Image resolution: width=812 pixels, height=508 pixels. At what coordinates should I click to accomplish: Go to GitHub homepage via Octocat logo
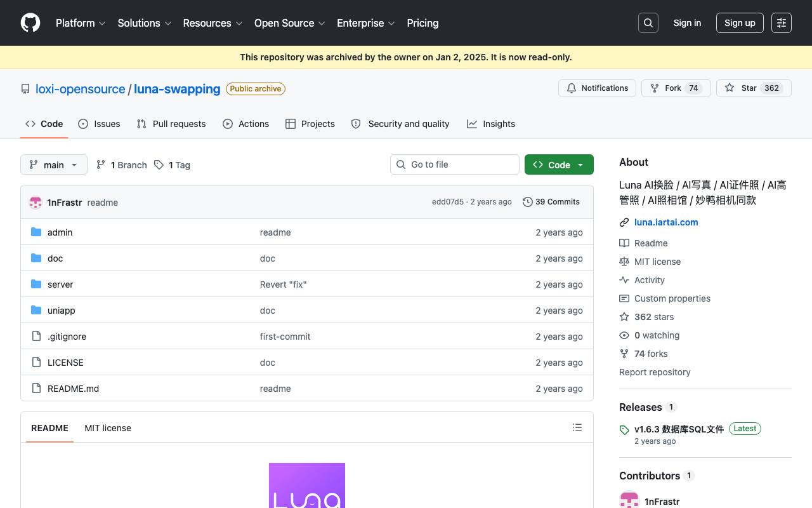[30, 23]
